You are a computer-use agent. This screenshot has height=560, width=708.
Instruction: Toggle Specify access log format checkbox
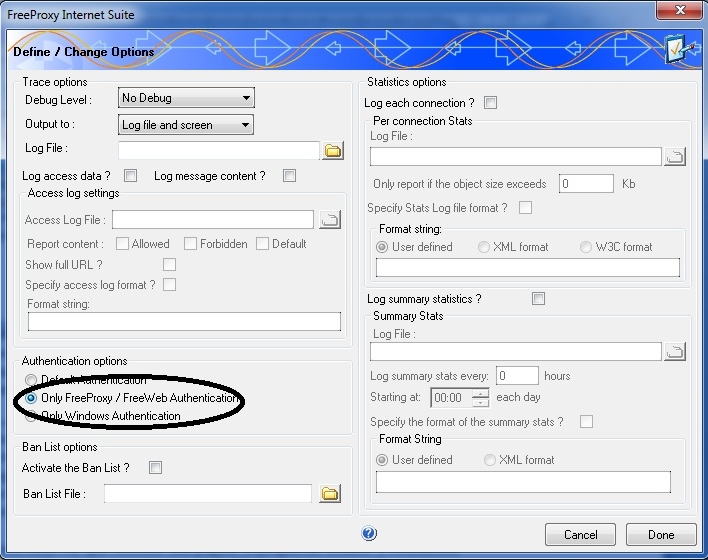pos(169,285)
